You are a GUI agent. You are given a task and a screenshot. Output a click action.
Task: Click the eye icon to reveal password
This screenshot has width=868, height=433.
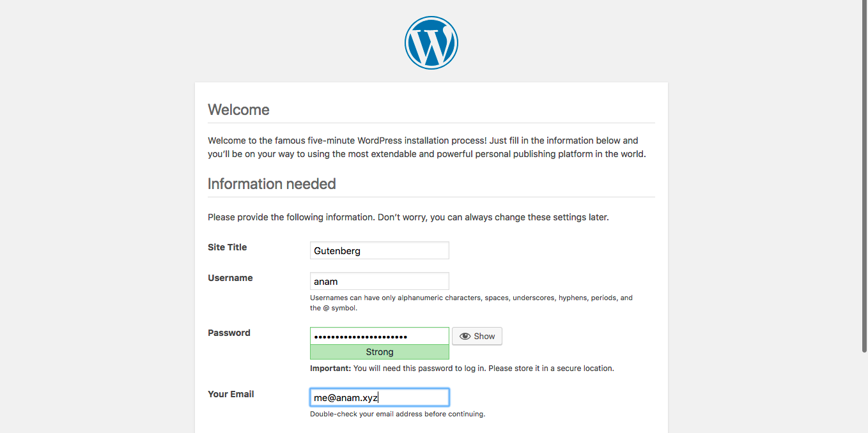(x=465, y=337)
